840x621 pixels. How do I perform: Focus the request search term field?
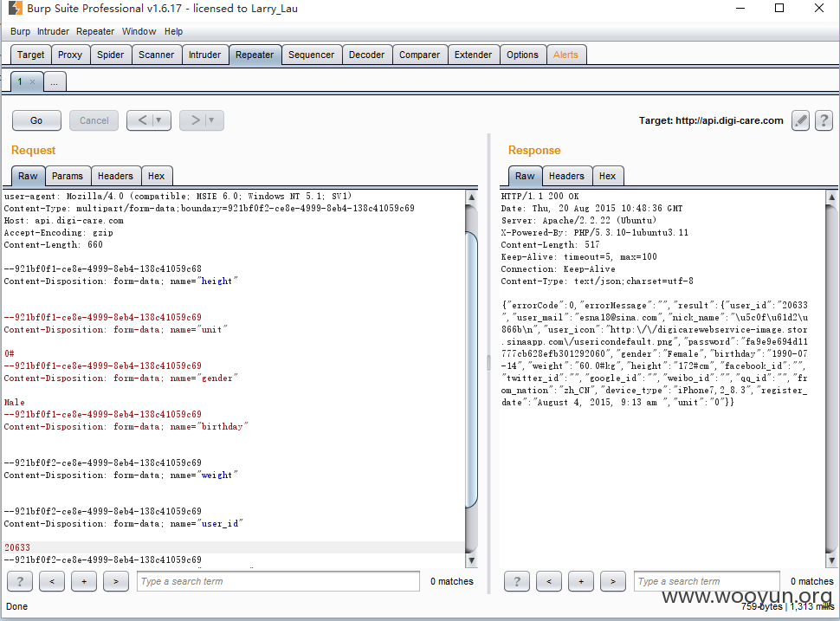278,581
